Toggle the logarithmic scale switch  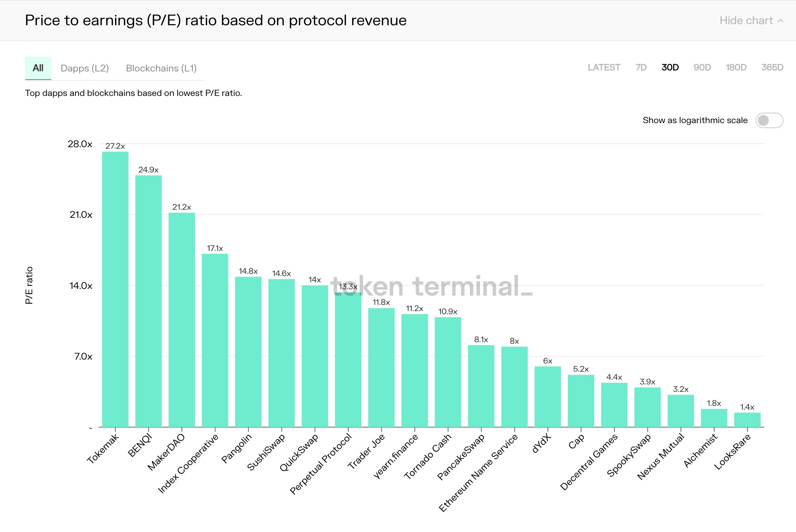pyautogui.click(x=769, y=120)
